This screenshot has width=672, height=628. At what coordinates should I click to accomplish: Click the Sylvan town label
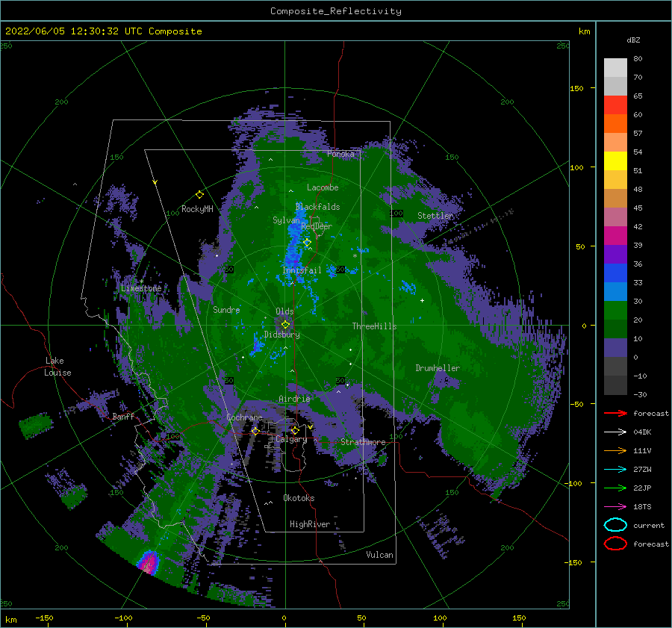[x=286, y=220]
